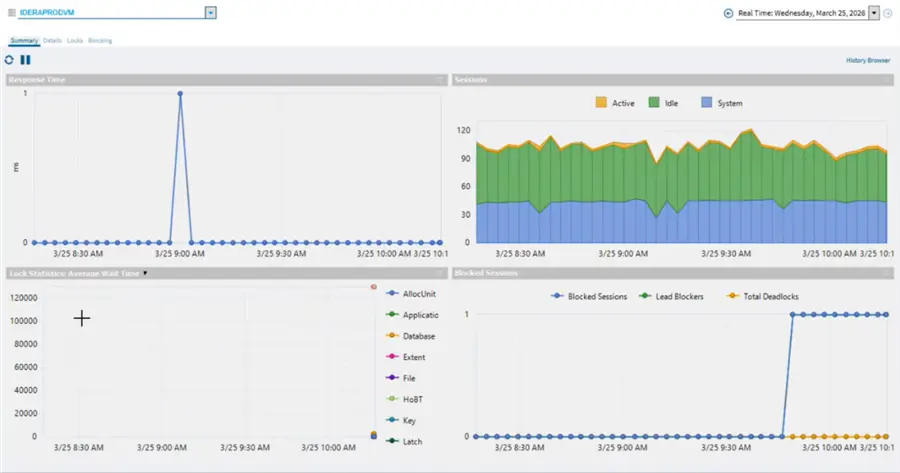
Task: Go to next time period with right arrow
Action: [x=887, y=13]
